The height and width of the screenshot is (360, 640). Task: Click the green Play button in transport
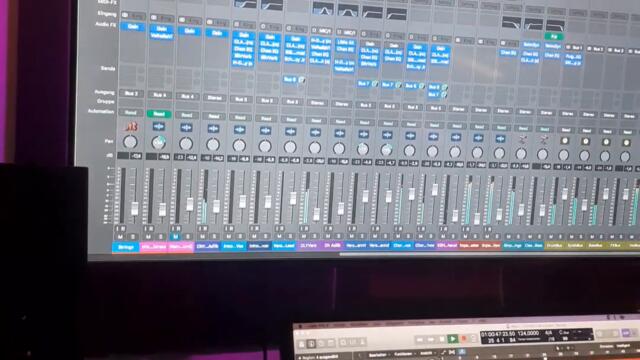(x=452, y=339)
